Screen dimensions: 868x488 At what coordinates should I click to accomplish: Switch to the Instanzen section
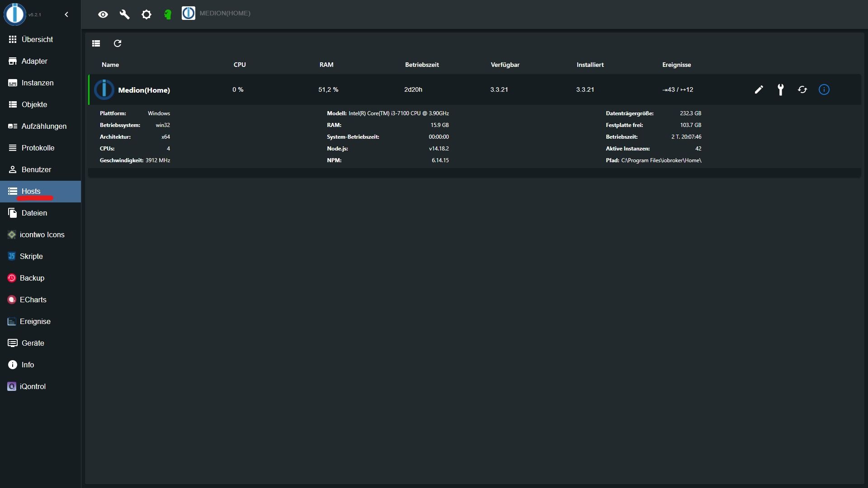(x=38, y=83)
